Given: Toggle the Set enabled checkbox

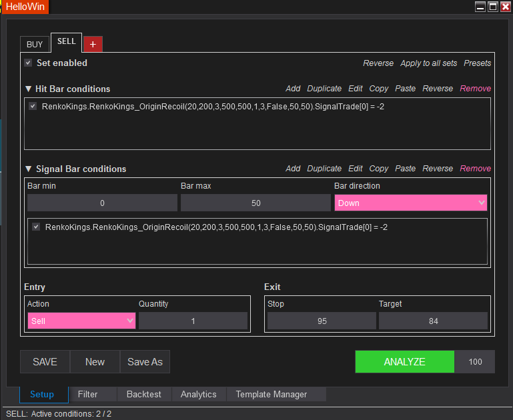Looking at the screenshot, I should [28, 63].
